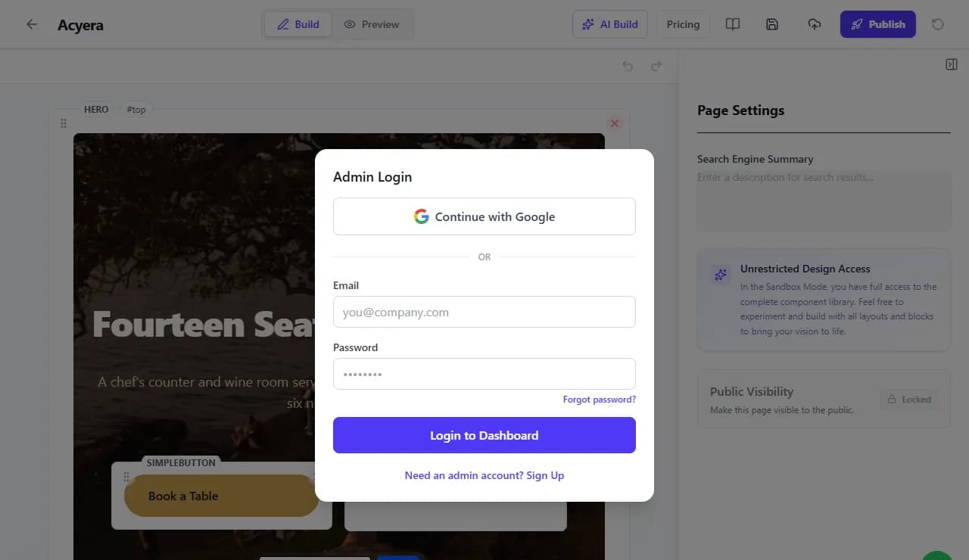Image resolution: width=969 pixels, height=560 pixels.
Task: Go back using the arrow beside Acyera
Action: [31, 24]
